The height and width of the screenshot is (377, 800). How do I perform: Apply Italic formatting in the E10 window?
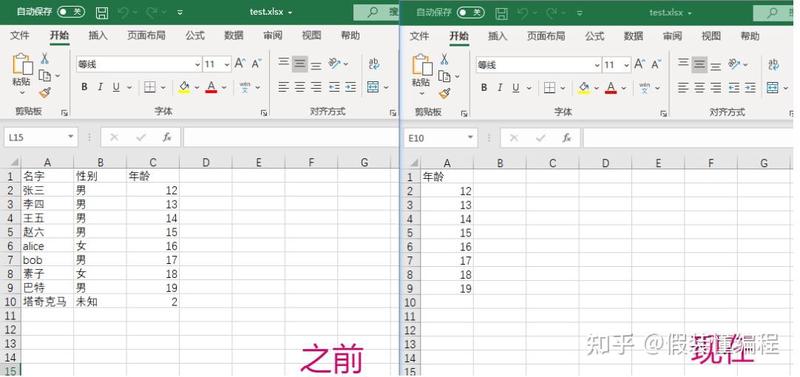click(x=499, y=88)
